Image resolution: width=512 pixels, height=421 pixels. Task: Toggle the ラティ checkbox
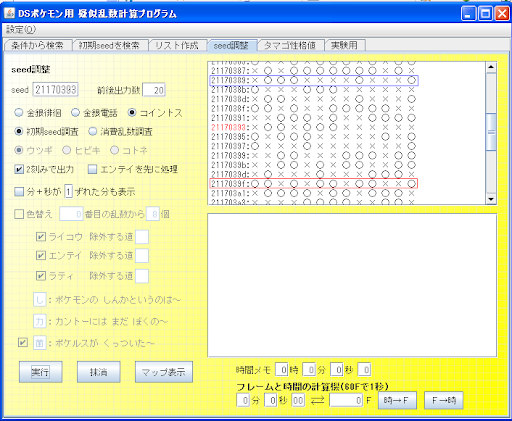(x=41, y=276)
